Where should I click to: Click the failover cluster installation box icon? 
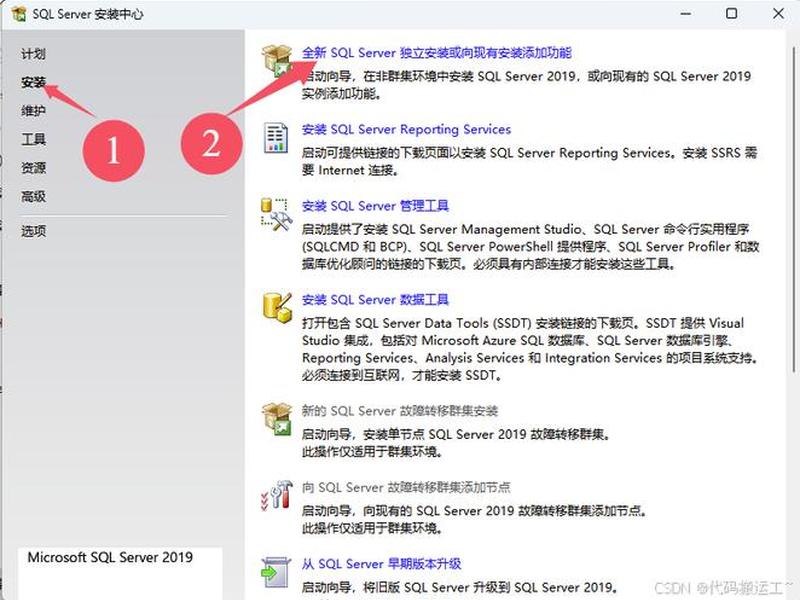click(277, 418)
